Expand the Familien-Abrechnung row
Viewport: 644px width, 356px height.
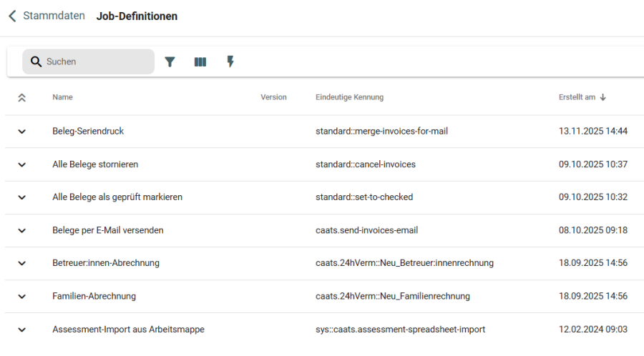click(21, 296)
